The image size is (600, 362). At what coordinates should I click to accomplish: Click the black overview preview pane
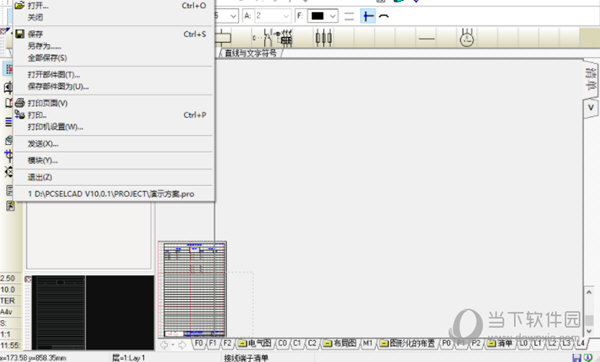pyautogui.click(x=93, y=312)
